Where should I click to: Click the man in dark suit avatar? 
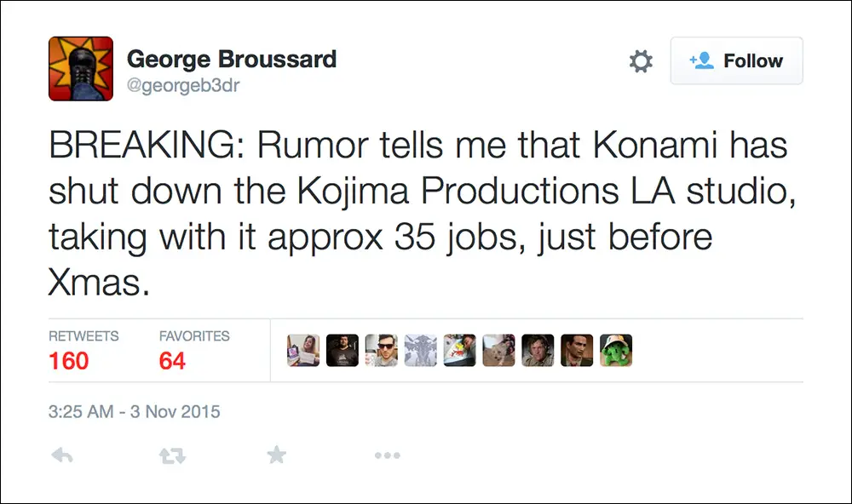pyautogui.click(x=577, y=350)
